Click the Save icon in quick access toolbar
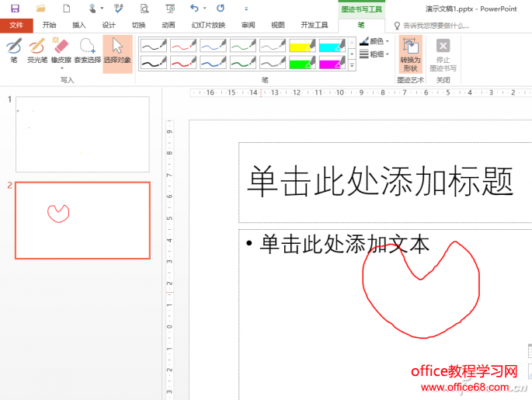 [15, 8]
